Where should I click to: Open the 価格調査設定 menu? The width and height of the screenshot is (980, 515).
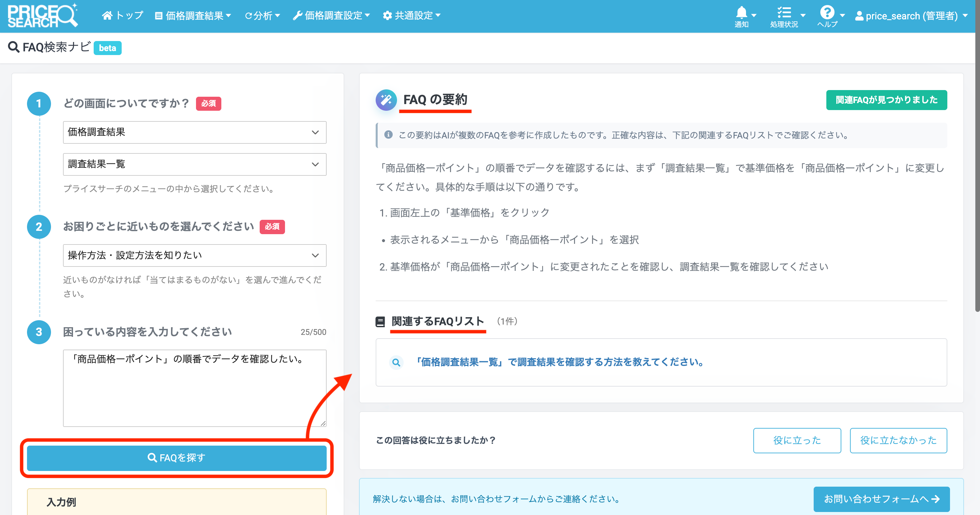click(x=331, y=16)
